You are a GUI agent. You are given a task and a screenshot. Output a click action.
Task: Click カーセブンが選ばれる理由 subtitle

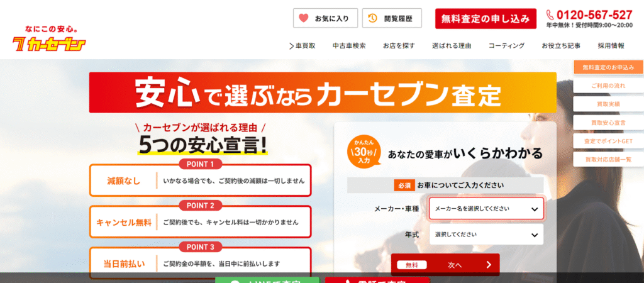coord(200,127)
